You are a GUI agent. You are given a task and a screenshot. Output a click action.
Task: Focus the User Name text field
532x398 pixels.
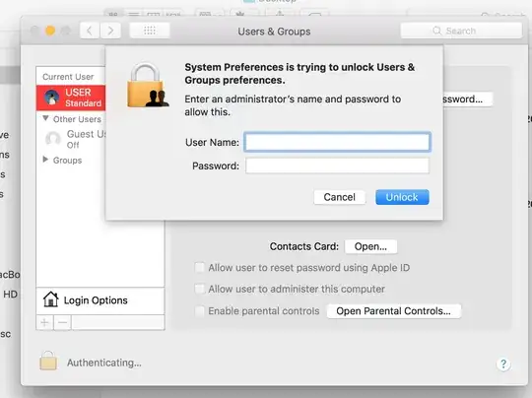[x=337, y=142]
